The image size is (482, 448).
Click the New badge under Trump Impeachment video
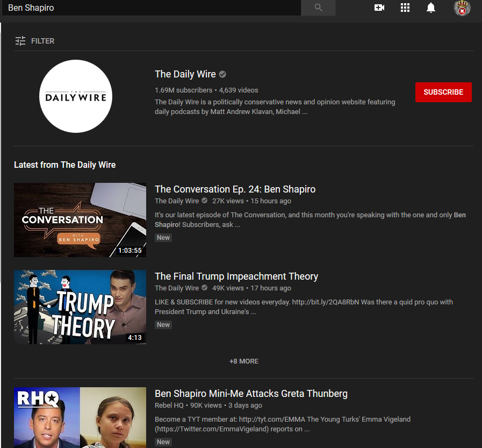click(x=163, y=325)
